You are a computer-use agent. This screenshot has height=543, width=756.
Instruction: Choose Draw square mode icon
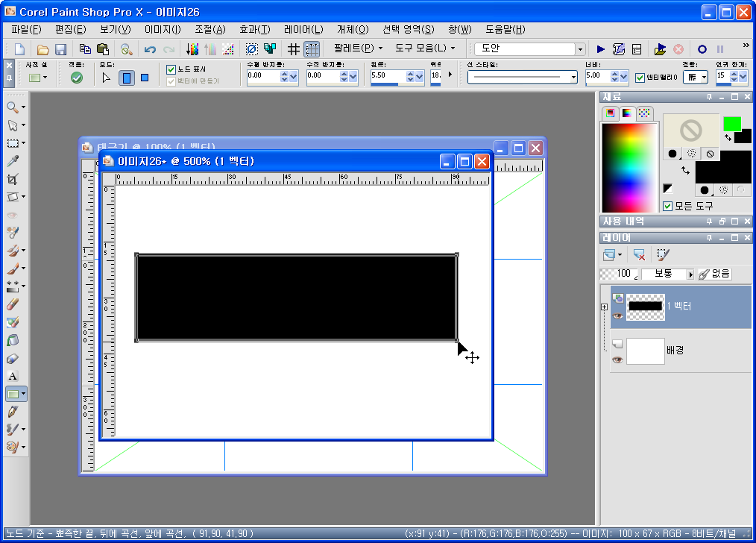[x=145, y=78]
